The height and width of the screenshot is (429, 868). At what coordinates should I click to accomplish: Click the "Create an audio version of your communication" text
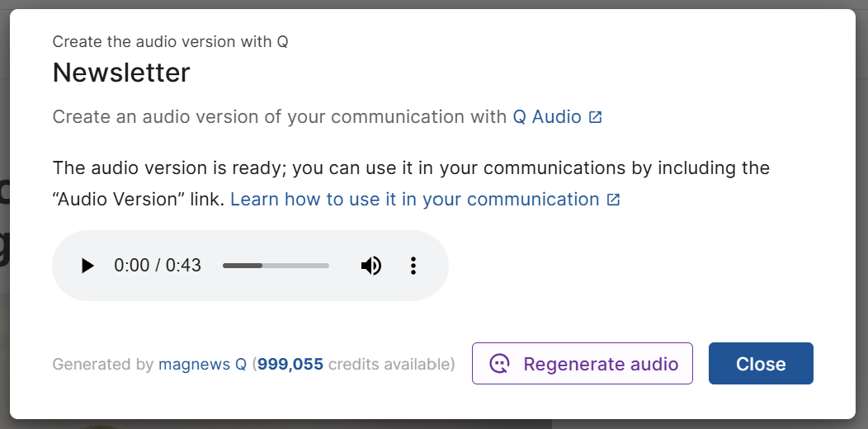(279, 116)
